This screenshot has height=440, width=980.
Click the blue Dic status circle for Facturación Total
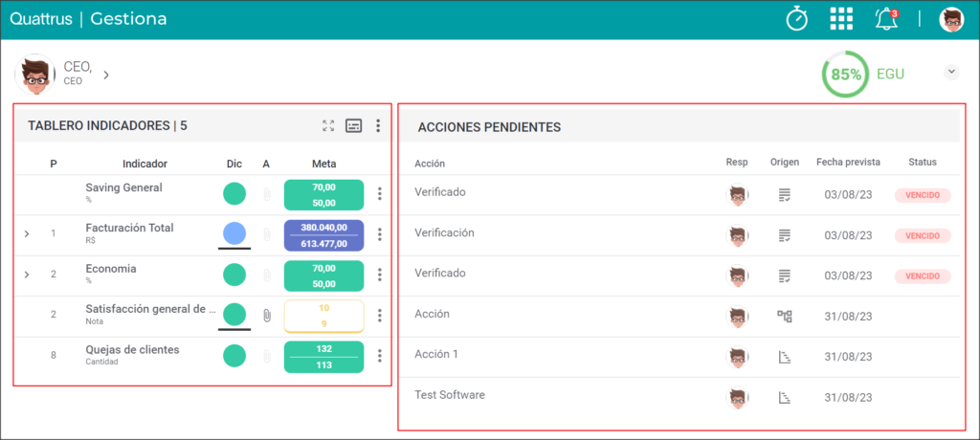[234, 233]
